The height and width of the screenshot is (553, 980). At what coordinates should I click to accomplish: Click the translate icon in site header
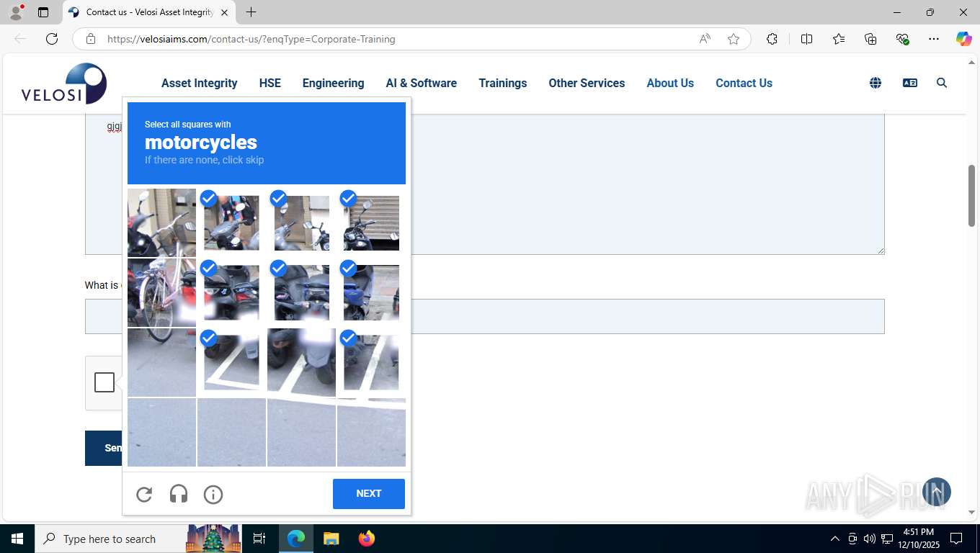tap(910, 83)
